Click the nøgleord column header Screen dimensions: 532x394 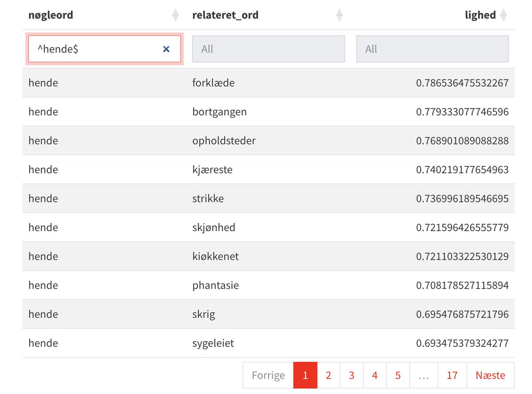pos(51,15)
